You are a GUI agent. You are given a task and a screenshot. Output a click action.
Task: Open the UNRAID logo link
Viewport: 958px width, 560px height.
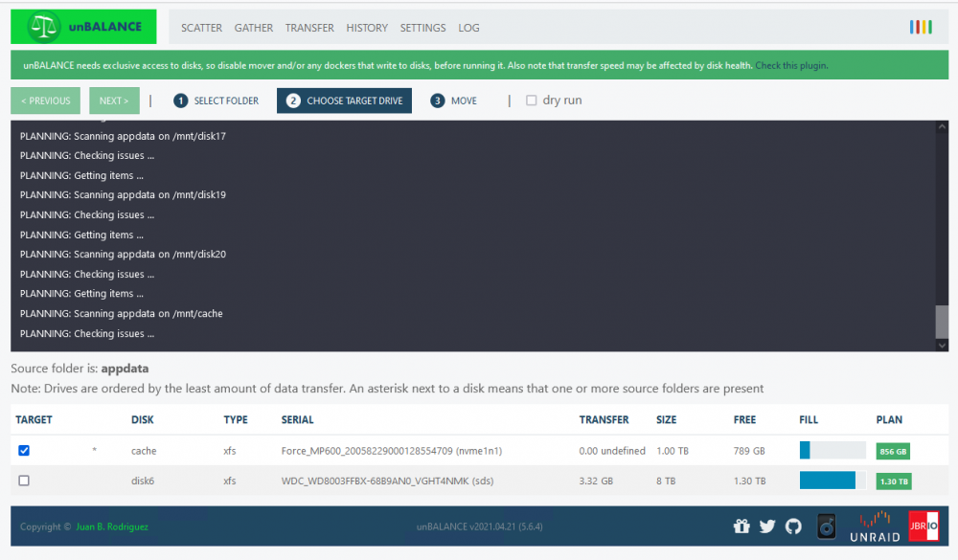point(875,527)
